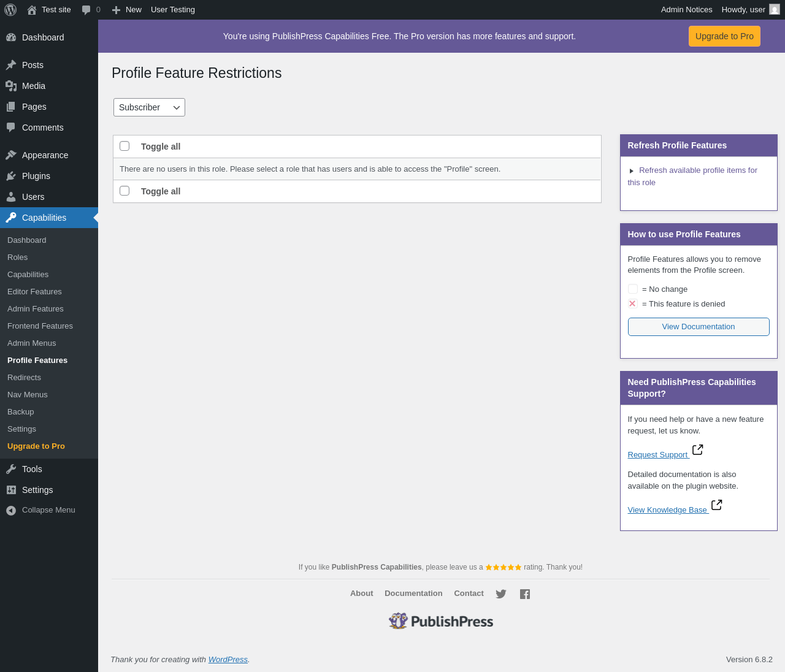Click the No change legend checkbox

[x=633, y=289]
